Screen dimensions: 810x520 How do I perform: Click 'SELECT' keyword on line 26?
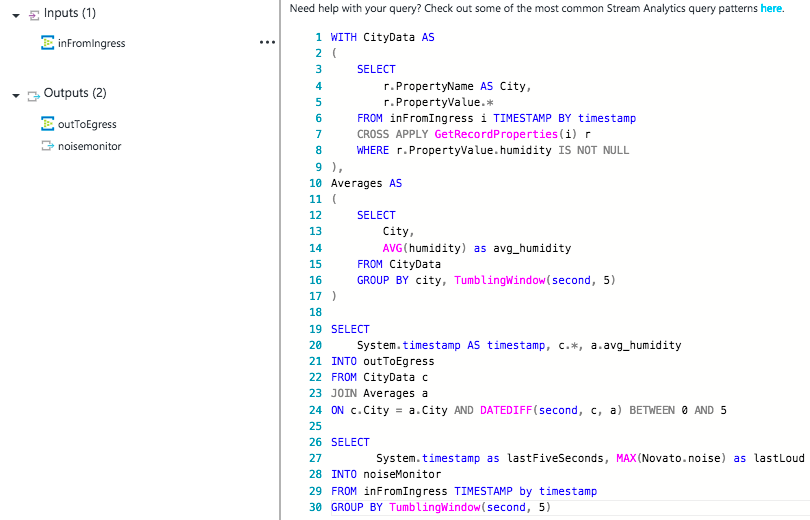point(350,443)
